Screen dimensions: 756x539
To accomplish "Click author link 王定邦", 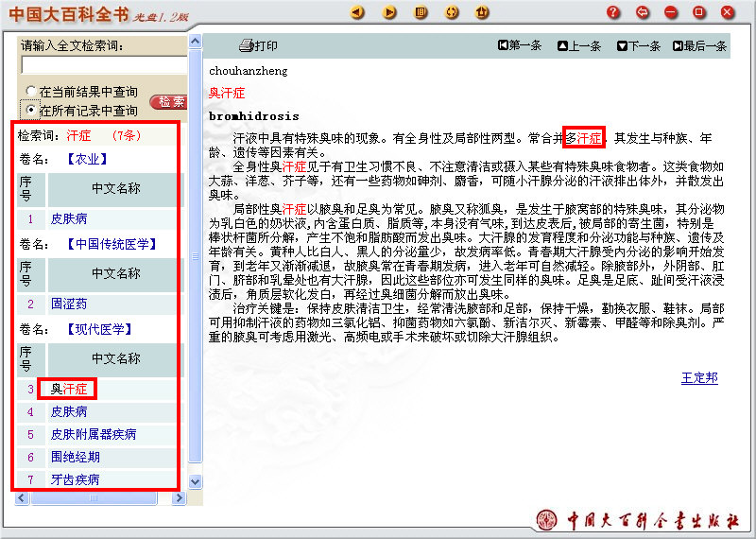I will [x=699, y=378].
